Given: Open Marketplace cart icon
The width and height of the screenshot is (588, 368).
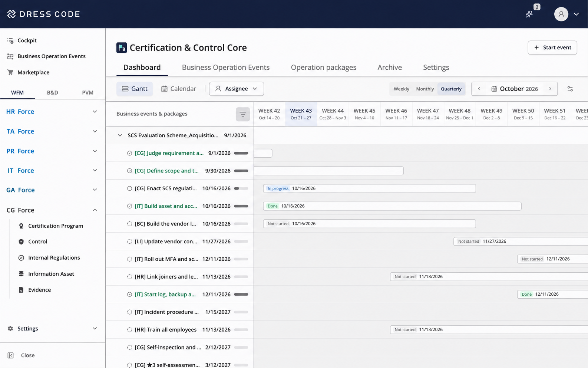Looking at the screenshot, I should (10, 72).
